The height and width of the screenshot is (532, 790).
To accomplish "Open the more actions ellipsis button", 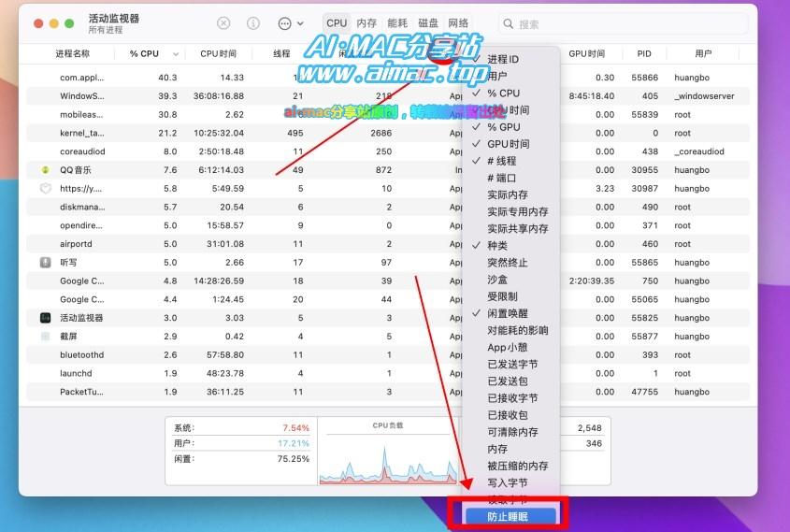I will coord(284,23).
